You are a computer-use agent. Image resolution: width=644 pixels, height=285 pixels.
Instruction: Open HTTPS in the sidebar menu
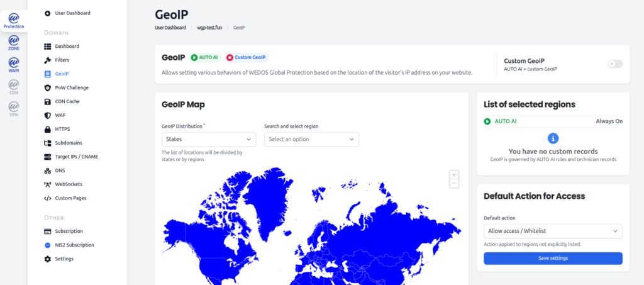tap(62, 129)
